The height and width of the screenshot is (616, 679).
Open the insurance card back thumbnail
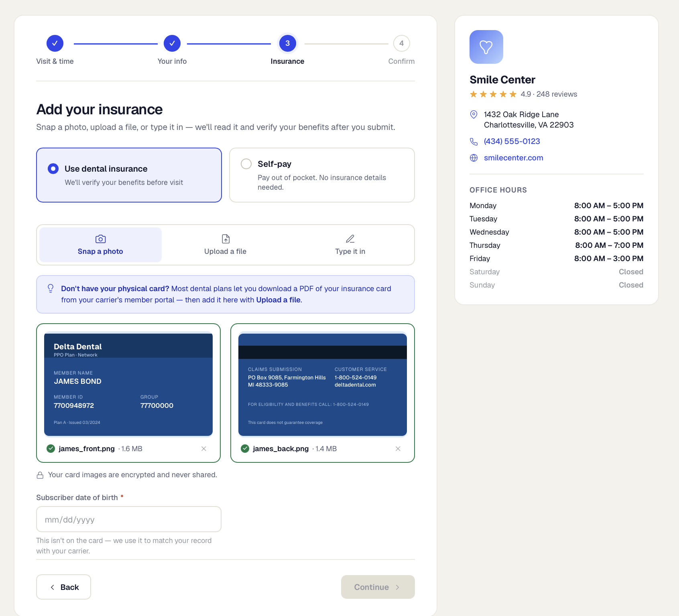(x=323, y=385)
